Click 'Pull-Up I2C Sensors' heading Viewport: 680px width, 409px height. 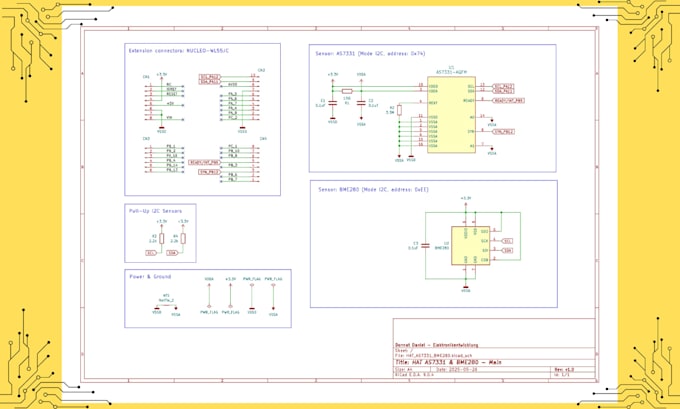pos(155,211)
